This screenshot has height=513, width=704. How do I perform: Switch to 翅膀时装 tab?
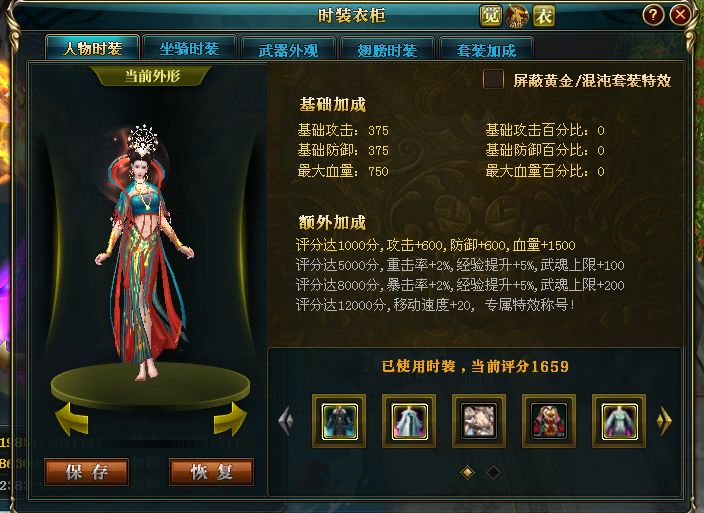click(x=387, y=49)
